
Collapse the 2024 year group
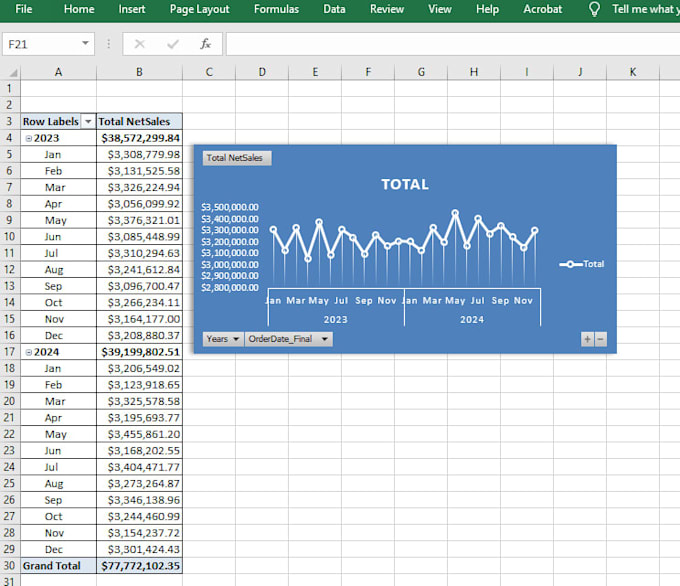click(x=29, y=352)
